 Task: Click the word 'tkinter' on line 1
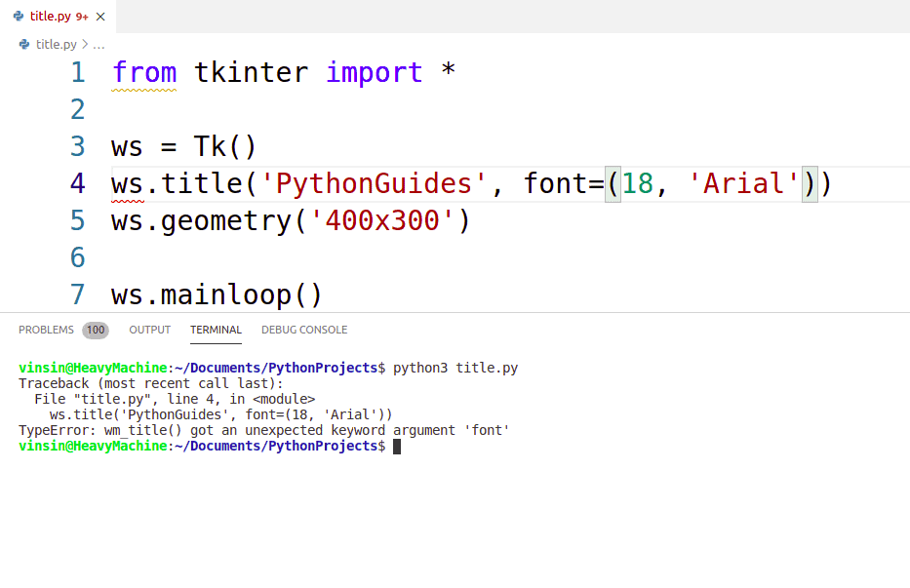pos(251,72)
